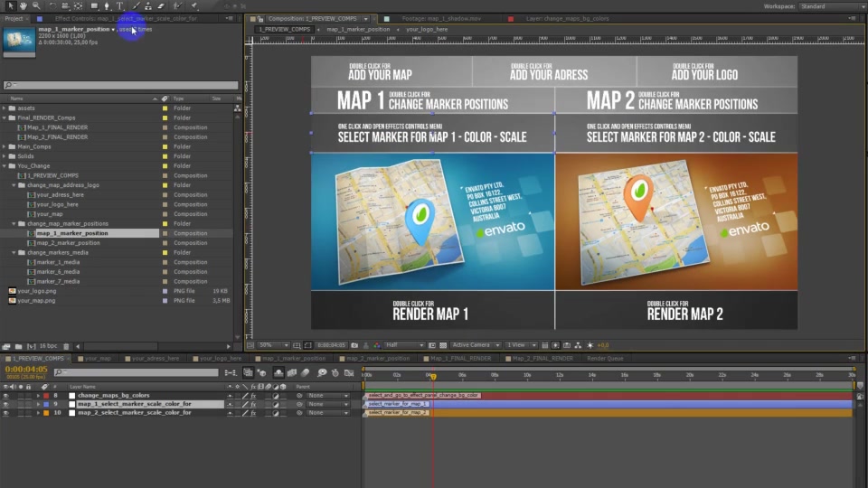Select the Rectangle shape tool
The image size is (868, 488).
(x=94, y=5)
